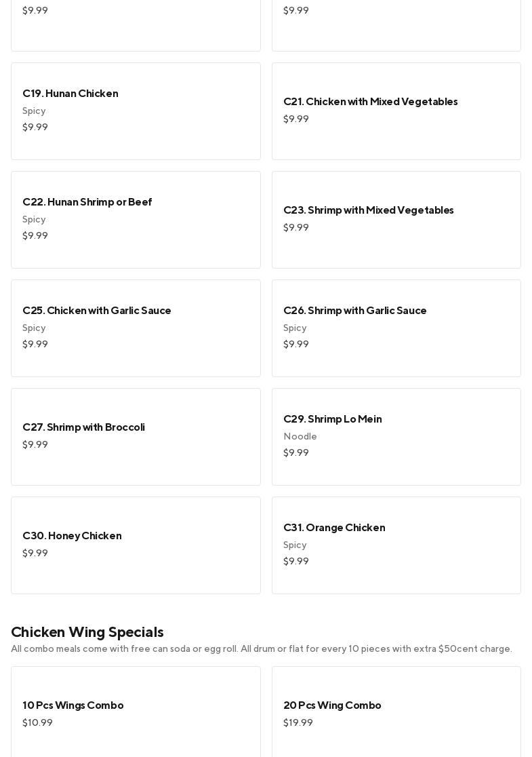Viewport: 532px width, 757px height.
Task: Click the $9.99 price under Honey Chicken
Action: point(35,554)
